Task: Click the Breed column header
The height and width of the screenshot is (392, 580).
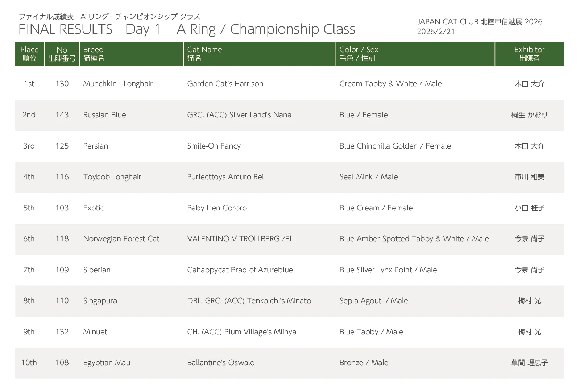Action: 94,54
